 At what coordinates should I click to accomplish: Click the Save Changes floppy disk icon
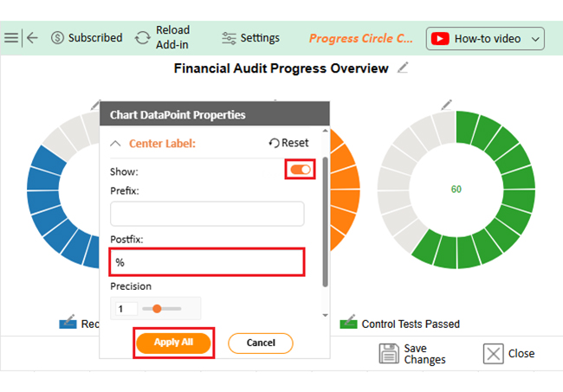[389, 353]
